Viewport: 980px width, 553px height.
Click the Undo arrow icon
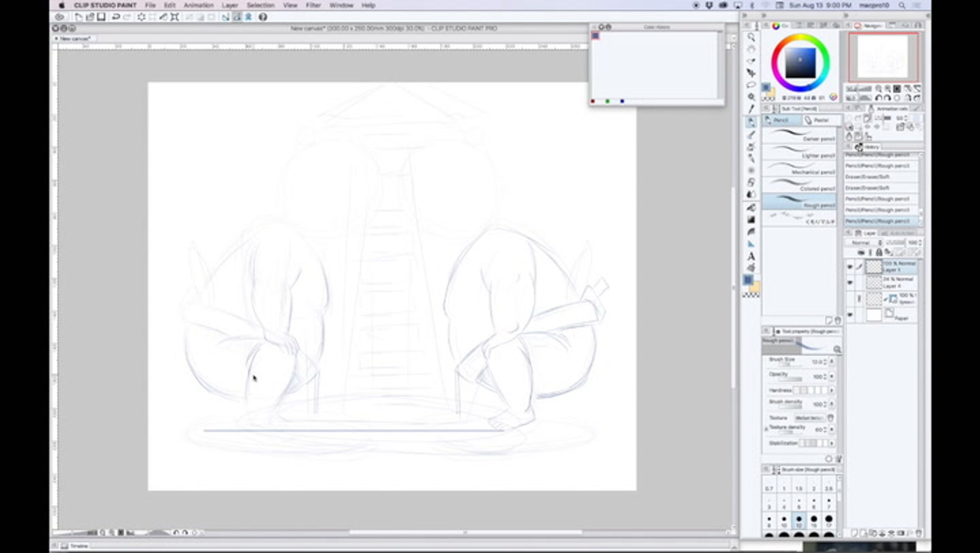[116, 17]
